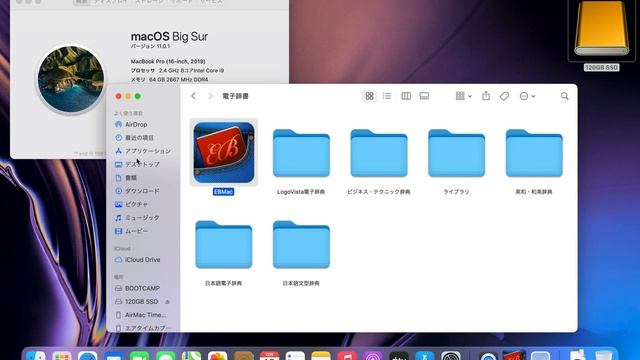This screenshot has width=640, height=360.
Task: Click the Tags icon in Finder toolbar
Action: 504,96
